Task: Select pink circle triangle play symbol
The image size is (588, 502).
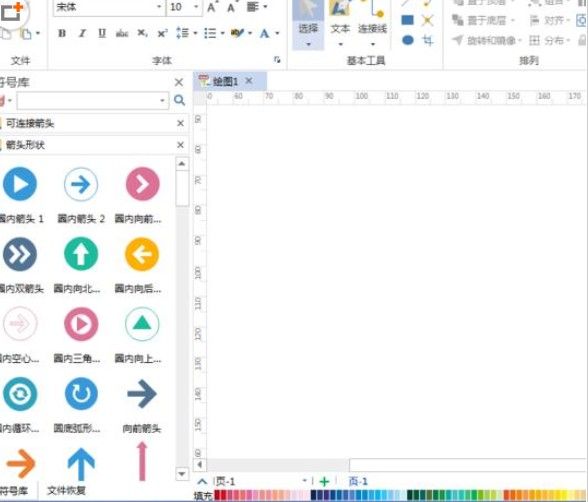Action: tap(81, 324)
